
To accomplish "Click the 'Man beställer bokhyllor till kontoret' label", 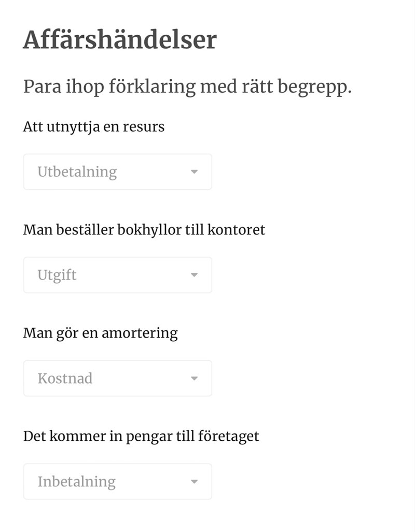I will [x=144, y=230].
